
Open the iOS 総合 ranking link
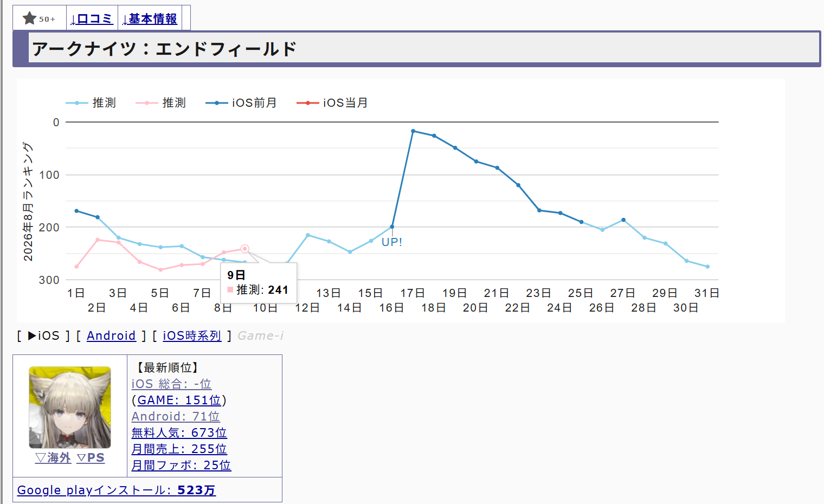point(171,384)
